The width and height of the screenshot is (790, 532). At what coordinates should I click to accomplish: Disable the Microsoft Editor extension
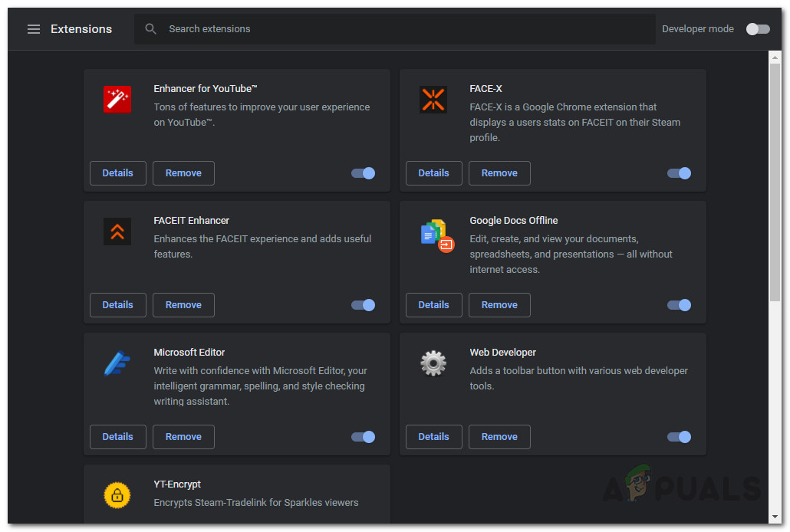click(364, 437)
